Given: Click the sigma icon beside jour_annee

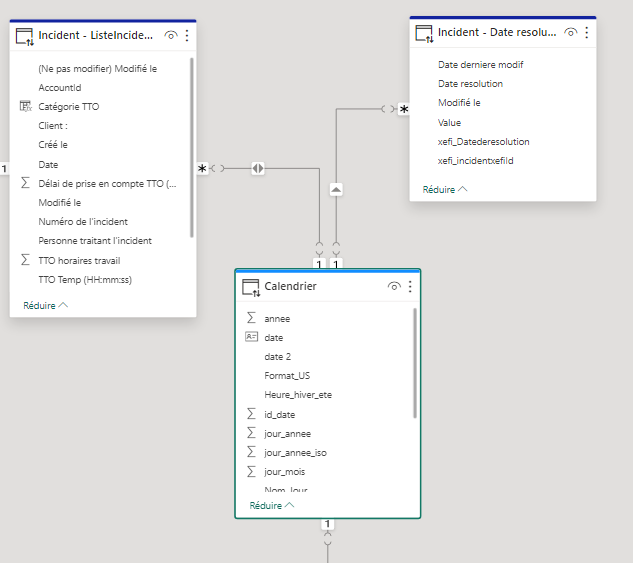Looking at the screenshot, I should 251,433.
